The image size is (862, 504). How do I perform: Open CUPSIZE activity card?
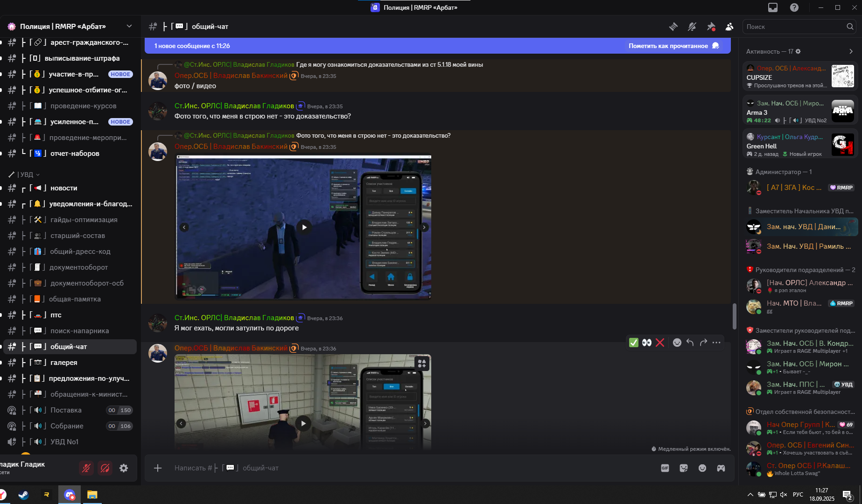(800, 77)
